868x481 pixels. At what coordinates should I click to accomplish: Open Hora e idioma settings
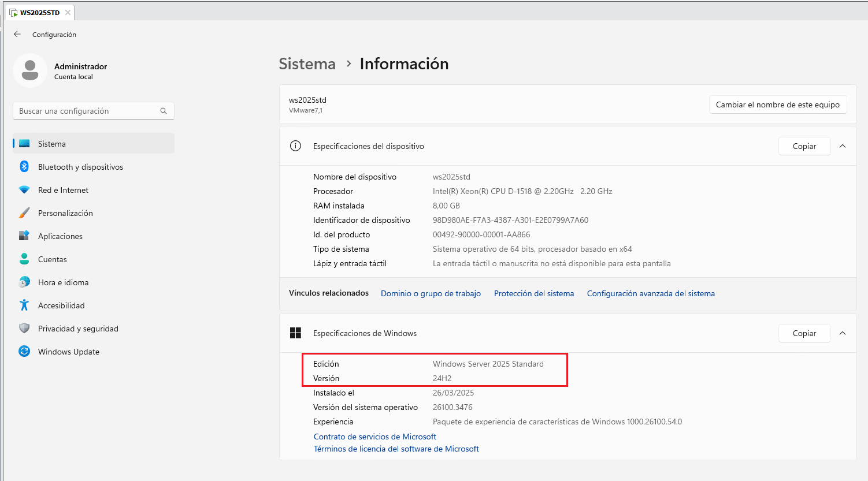pos(63,282)
